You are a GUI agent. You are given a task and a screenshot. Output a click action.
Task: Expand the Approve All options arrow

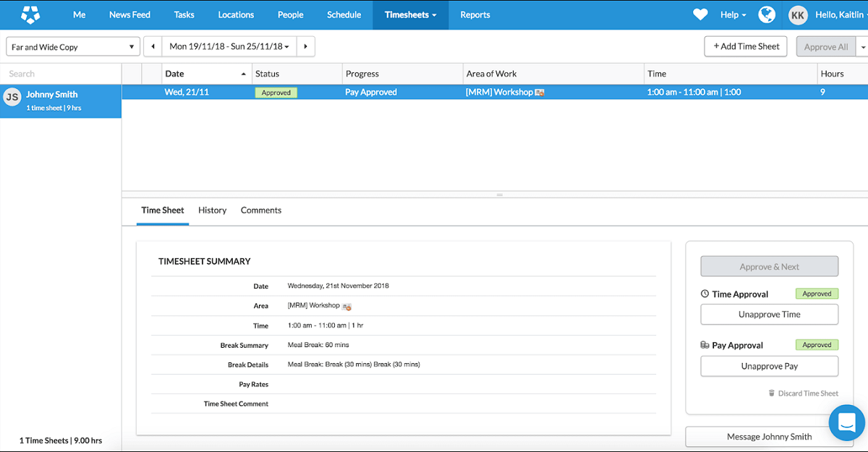coord(862,47)
